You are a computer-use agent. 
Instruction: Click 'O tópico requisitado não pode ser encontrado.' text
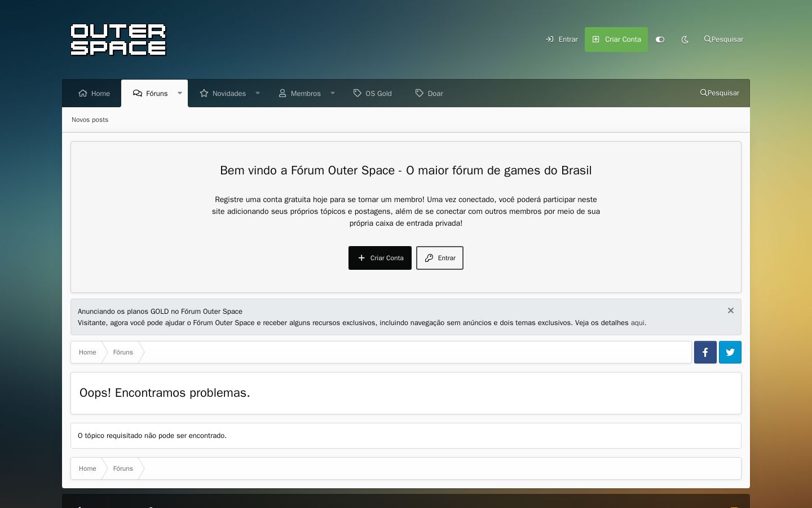click(152, 436)
